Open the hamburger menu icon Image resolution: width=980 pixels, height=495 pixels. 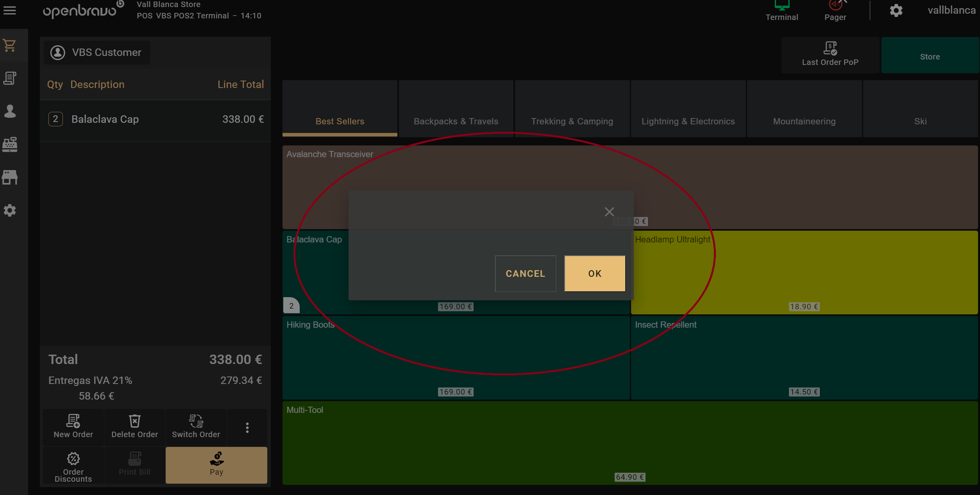(10, 11)
